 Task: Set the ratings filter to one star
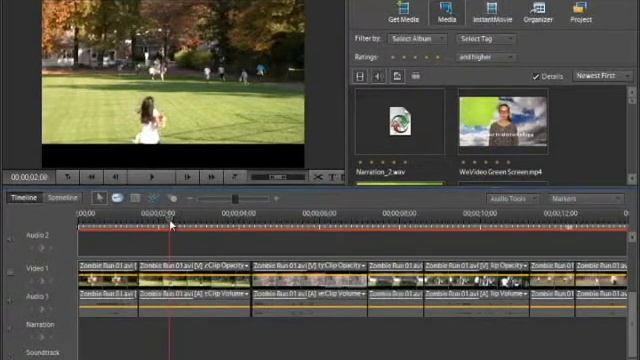[393, 57]
